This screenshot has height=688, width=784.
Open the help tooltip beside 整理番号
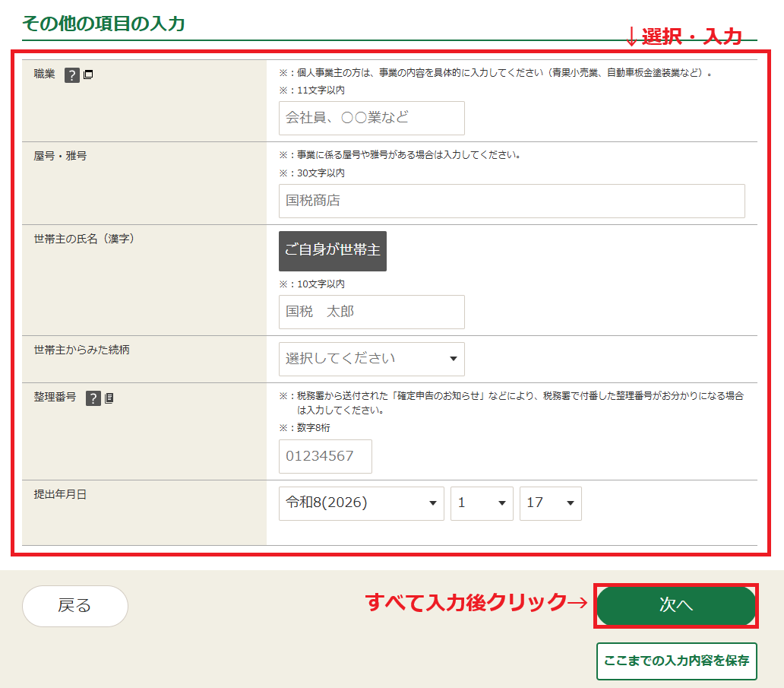[93, 398]
